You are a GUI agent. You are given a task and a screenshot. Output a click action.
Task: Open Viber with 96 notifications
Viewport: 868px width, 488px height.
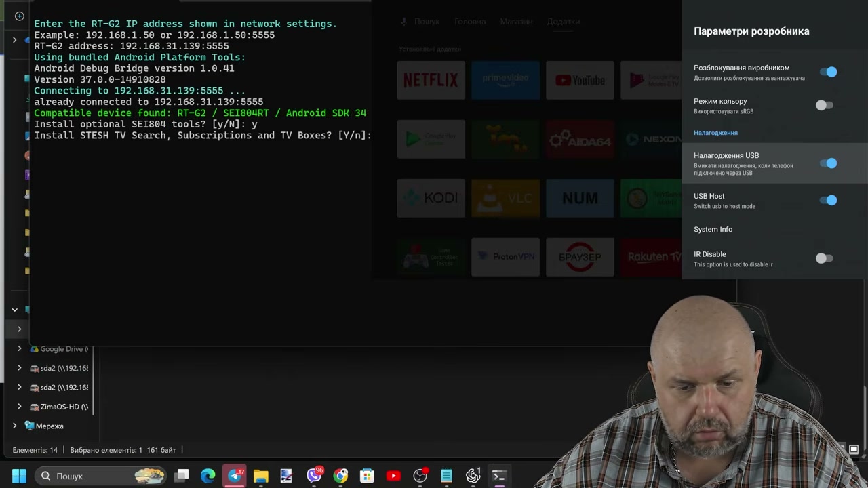coord(314,476)
